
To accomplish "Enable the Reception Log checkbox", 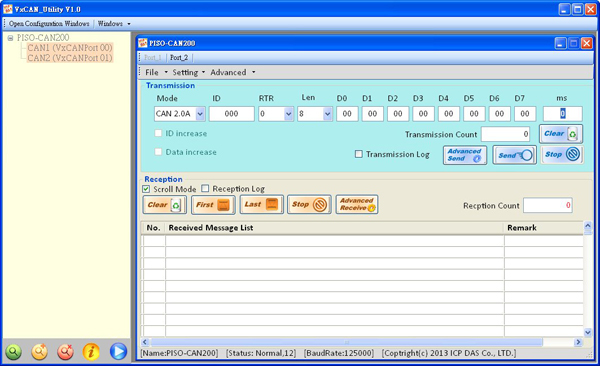I will click(205, 188).
